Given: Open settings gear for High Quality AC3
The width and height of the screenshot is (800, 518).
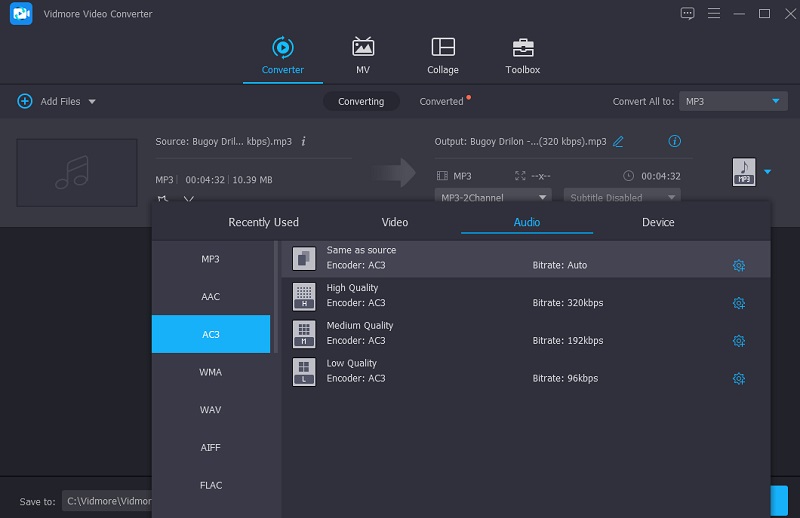Looking at the screenshot, I should pyautogui.click(x=738, y=303).
